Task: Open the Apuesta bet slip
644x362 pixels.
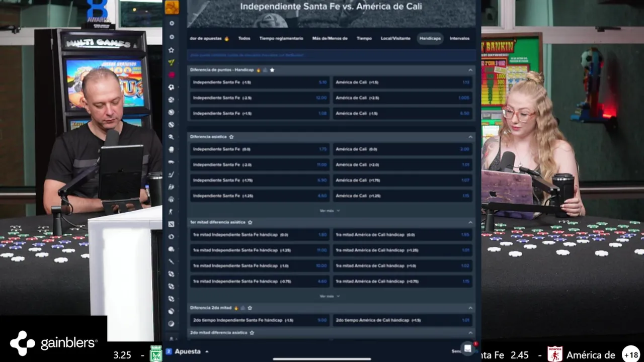Action: 187,351
